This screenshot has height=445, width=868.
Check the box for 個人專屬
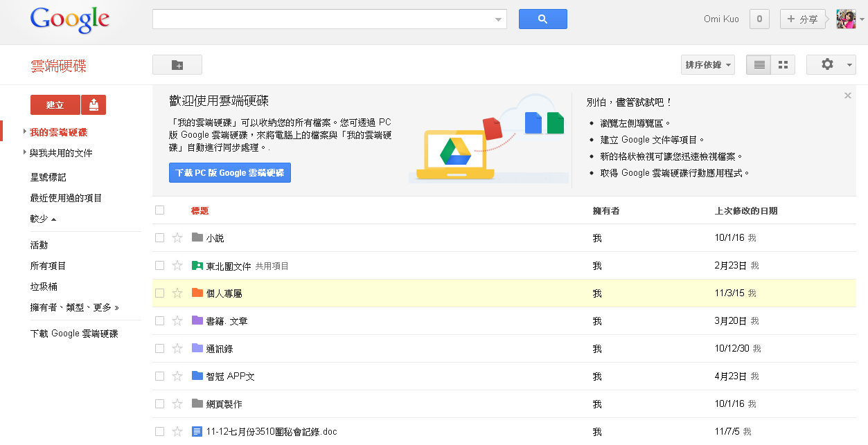pyautogui.click(x=160, y=293)
